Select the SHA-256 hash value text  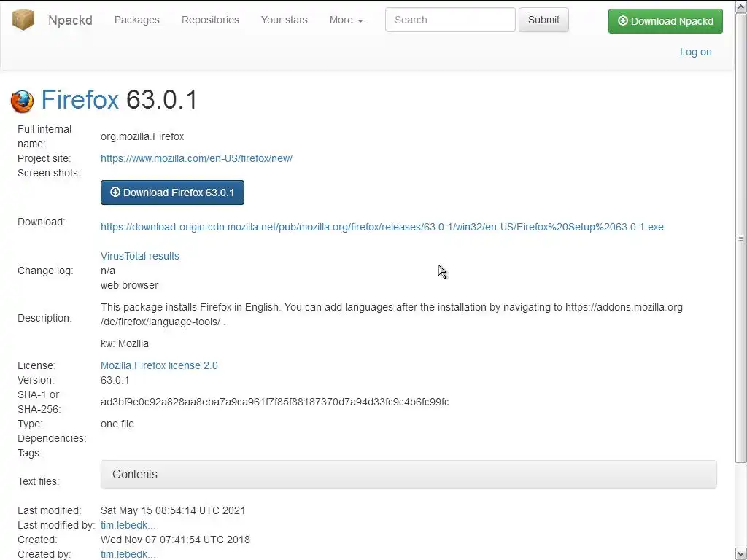[x=274, y=402]
